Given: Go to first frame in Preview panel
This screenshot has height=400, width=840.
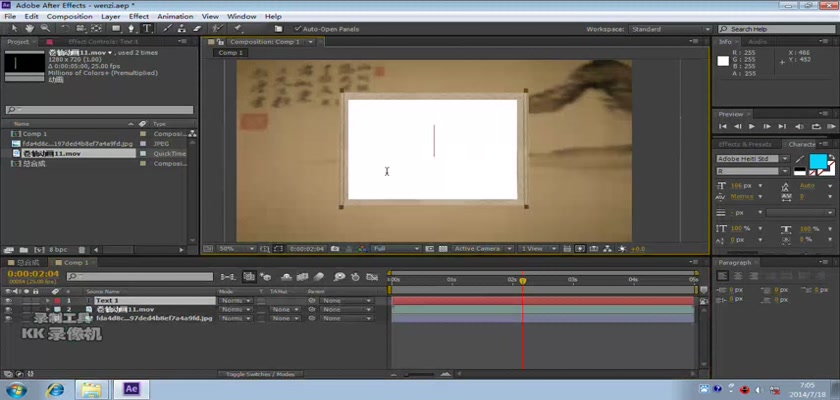Looking at the screenshot, I should pyautogui.click(x=723, y=126).
